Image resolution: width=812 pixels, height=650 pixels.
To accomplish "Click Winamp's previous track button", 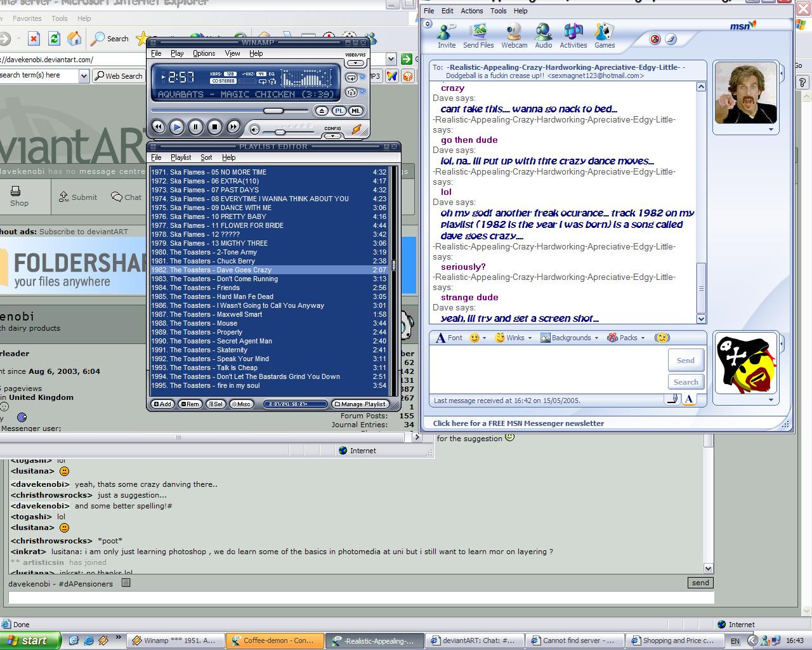I will tap(158, 127).
